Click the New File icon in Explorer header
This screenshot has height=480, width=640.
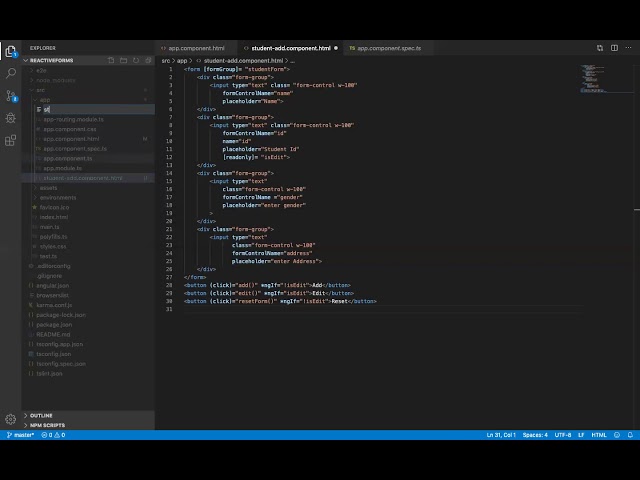111,60
